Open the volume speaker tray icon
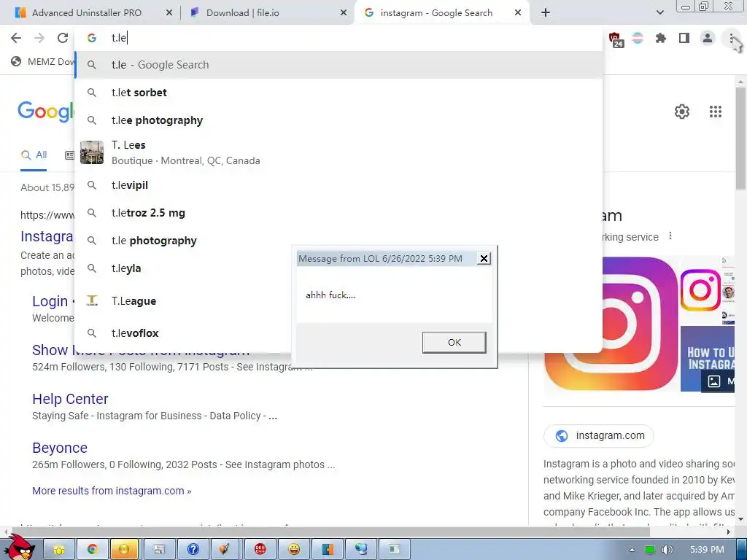The width and height of the screenshot is (747, 560). click(667, 550)
